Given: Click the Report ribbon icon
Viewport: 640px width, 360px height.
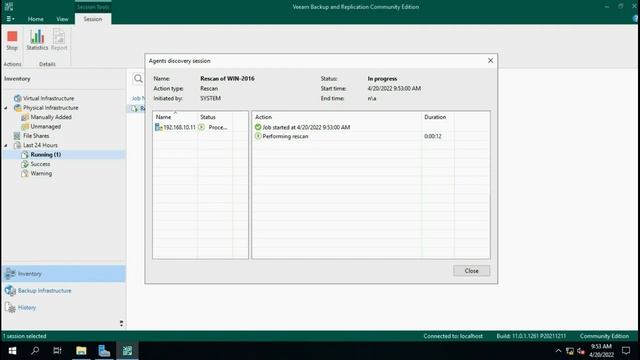Looking at the screenshot, I should 59,37.
